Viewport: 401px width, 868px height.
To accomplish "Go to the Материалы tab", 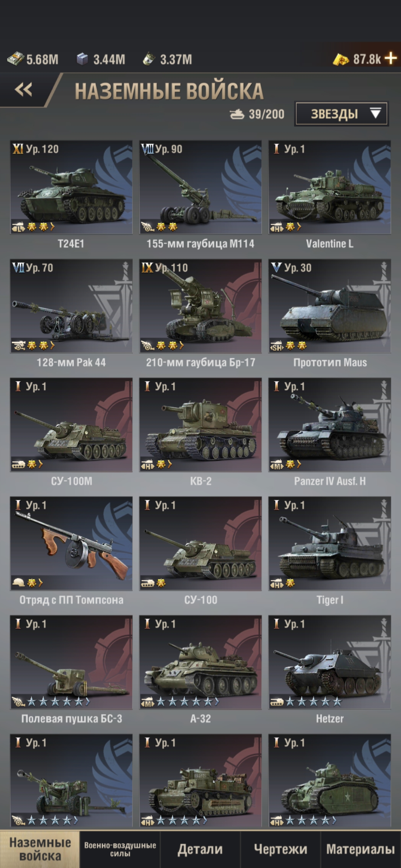I will pos(361,849).
